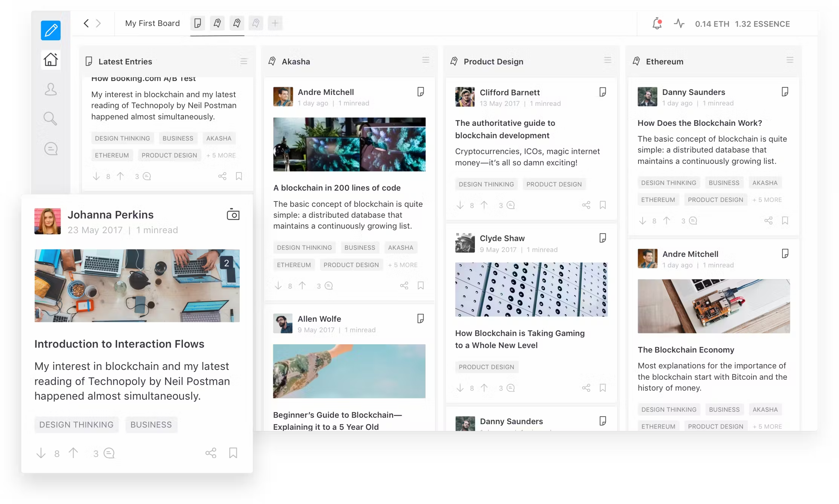Image resolution: width=839 pixels, height=504 pixels.
Task: Go back with the left arrow
Action: pos(86,23)
